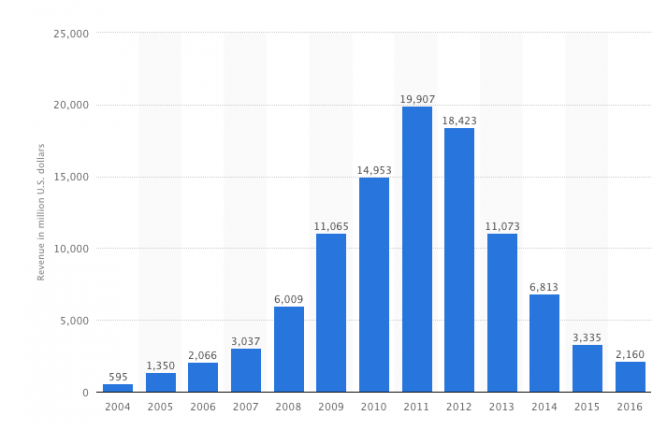This screenshot has width=667, height=430.
Task: Click the 11,073 label above 2013
Action: pyautogui.click(x=502, y=225)
